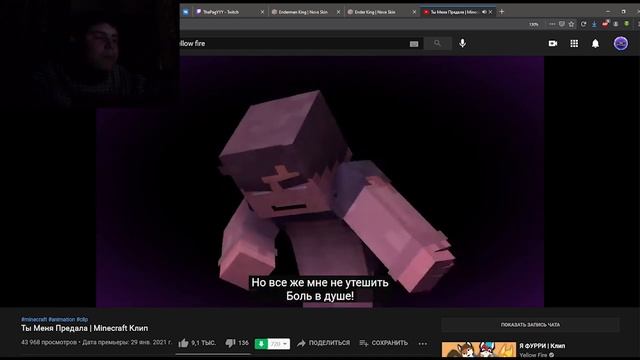Dislike the video with thumbs-down icon
The height and width of the screenshot is (360, 640).
231,343
